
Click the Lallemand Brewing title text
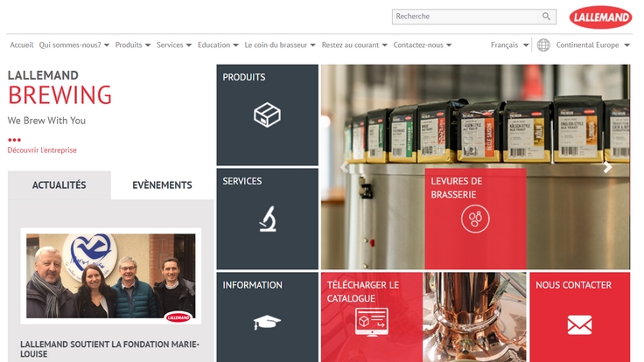(59, 87)
